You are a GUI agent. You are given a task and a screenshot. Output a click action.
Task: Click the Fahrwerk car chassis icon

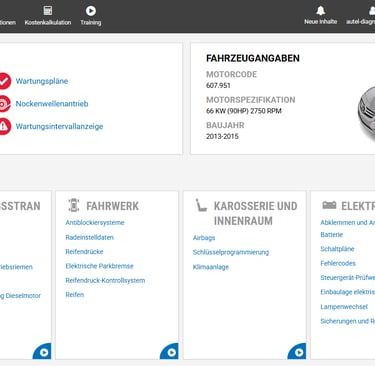coord(74,205)
